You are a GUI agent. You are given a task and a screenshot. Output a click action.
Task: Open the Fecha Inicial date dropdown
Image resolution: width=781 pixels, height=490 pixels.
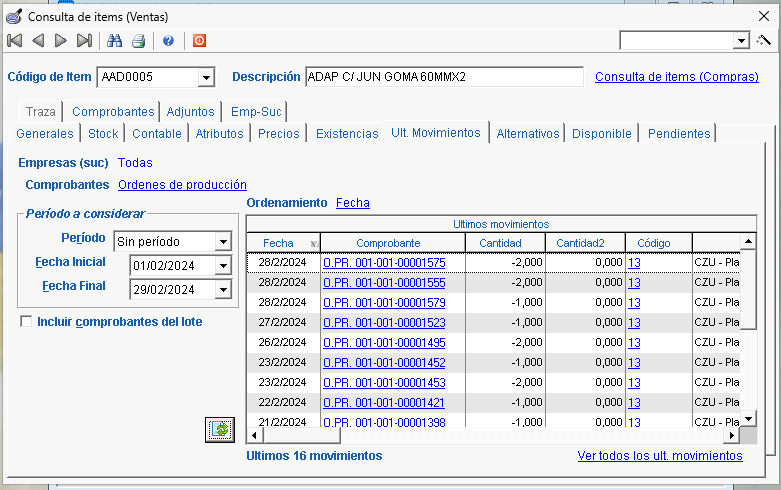222,266
